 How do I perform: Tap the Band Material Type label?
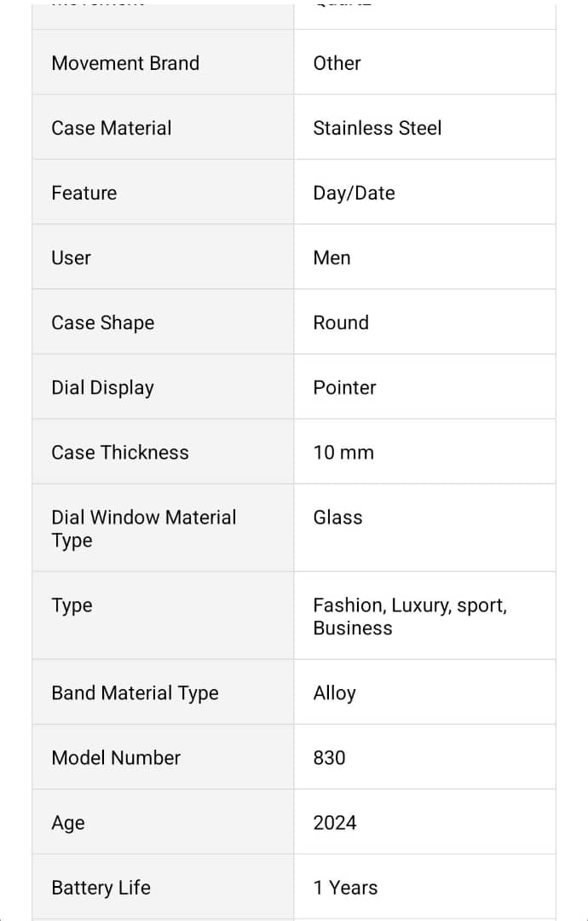[x=135, y=692]
